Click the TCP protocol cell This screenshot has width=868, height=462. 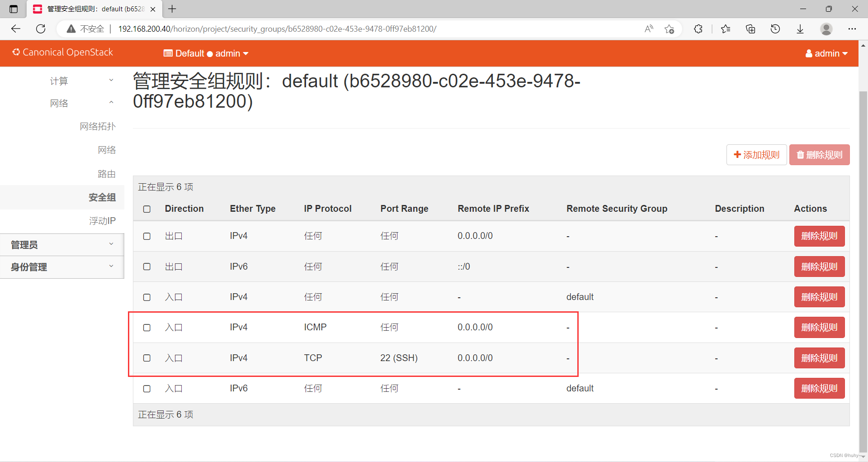click(x=313, y=358)
